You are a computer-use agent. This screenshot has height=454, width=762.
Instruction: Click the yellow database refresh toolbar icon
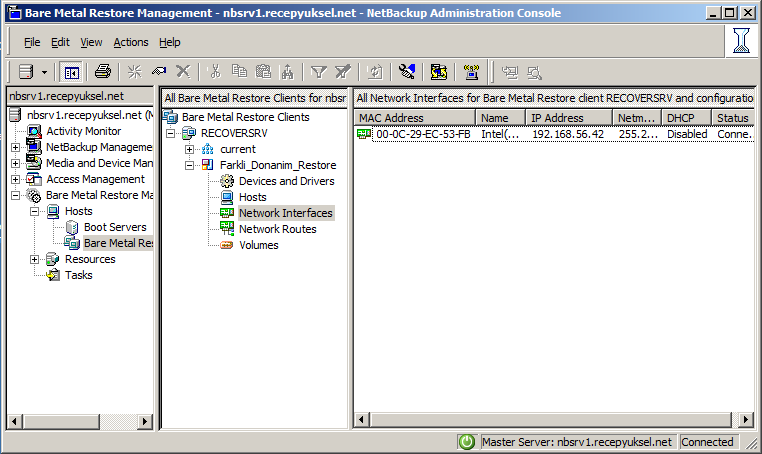pyautogui.click(x=438, y=72)
